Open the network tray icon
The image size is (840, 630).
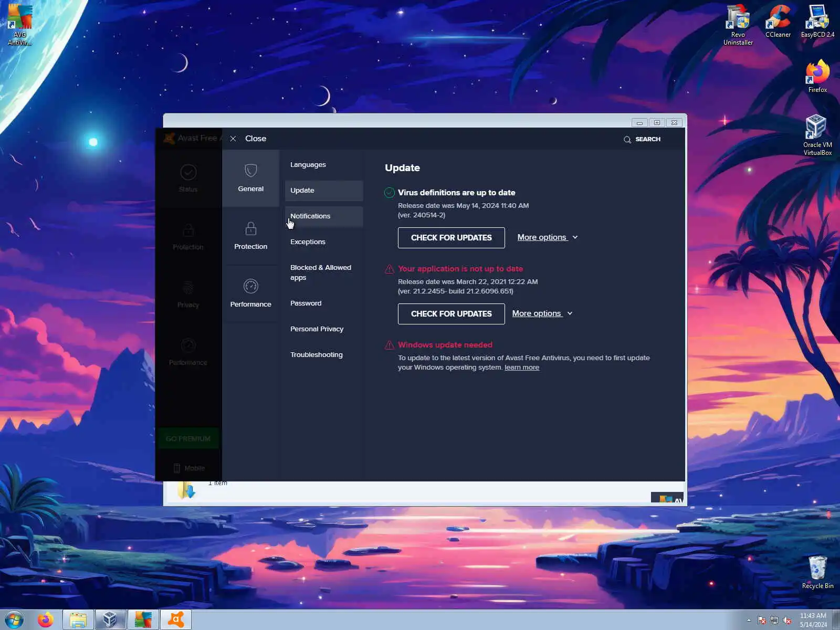pos(774,621)
